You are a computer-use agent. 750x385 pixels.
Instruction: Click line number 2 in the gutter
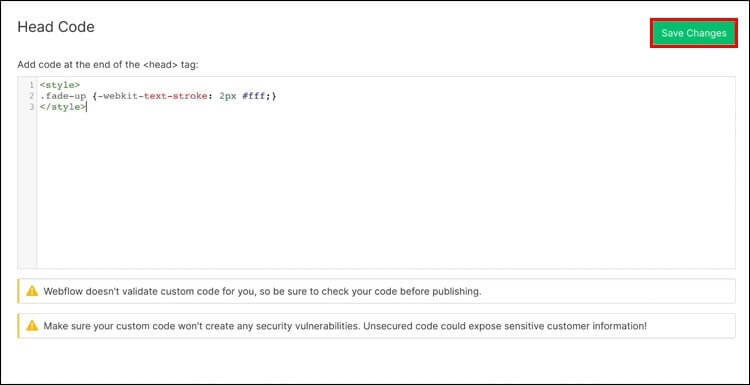coord(32,96)
